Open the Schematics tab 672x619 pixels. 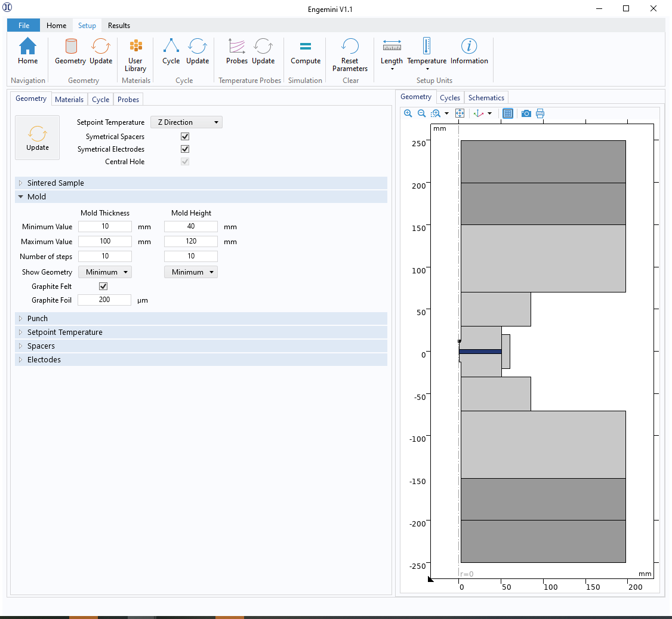pyautogui.click(x=486, y=98)
